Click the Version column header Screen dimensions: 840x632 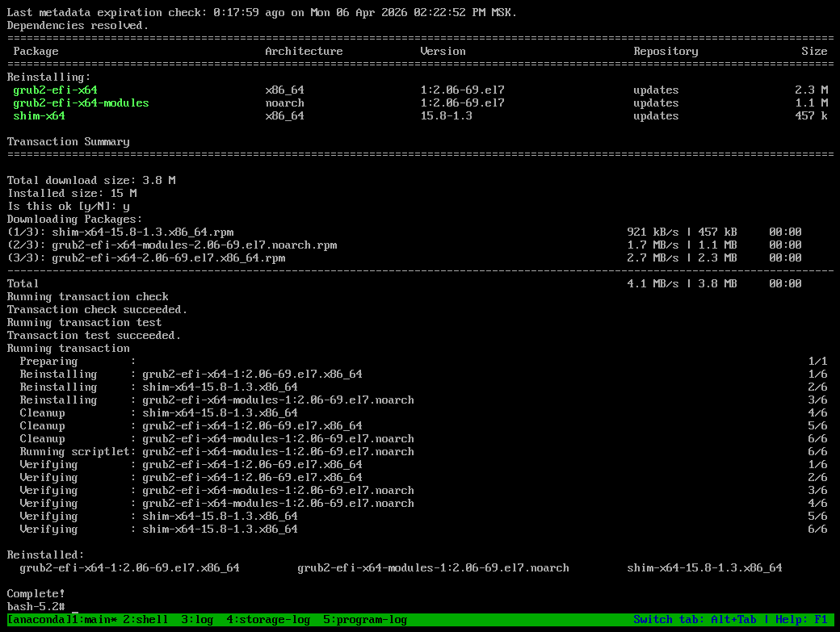pyautogui.click(x=443, y=52)
